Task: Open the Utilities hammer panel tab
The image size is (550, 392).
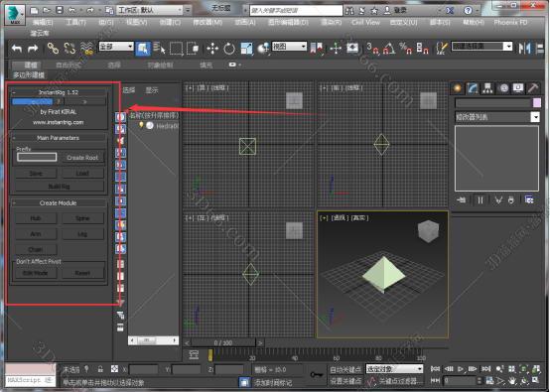Action: point(533,88)
